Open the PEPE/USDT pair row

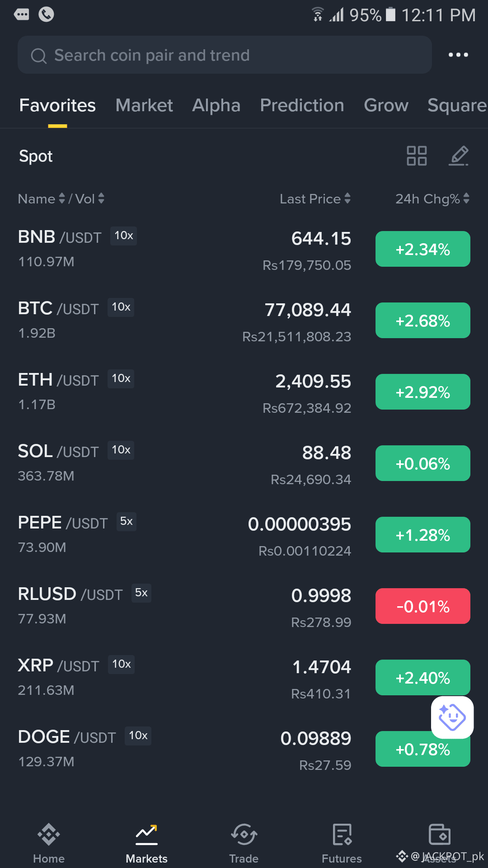(x=244, y=535)
